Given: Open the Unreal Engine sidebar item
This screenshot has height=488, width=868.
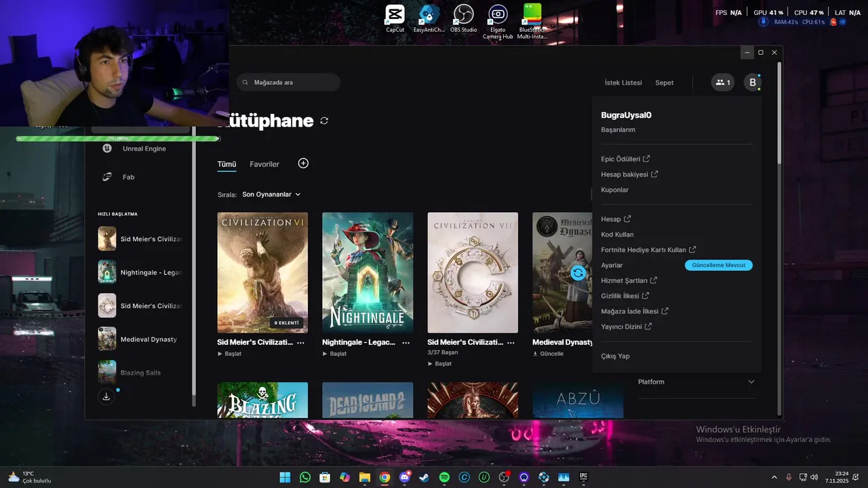Looking at the screenshot, I should (144, 148).
